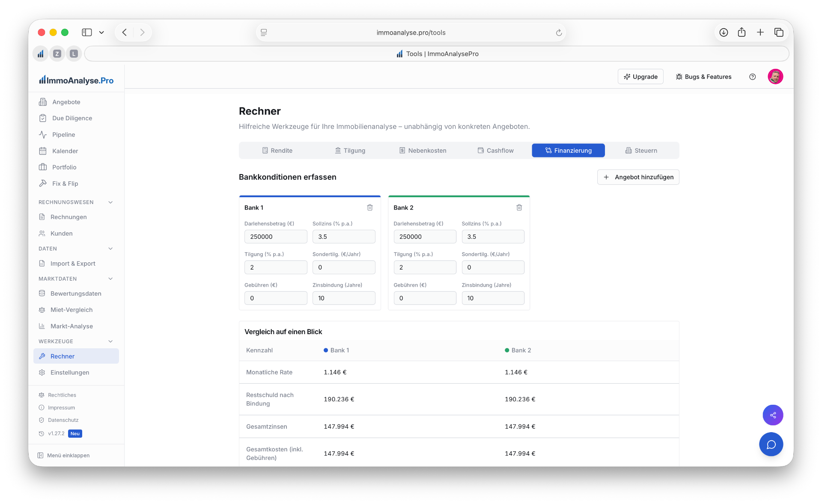This screenshot has height=504, width=822.
Task: Open Due Diligence in sidebar
Action: coord(76,118)
